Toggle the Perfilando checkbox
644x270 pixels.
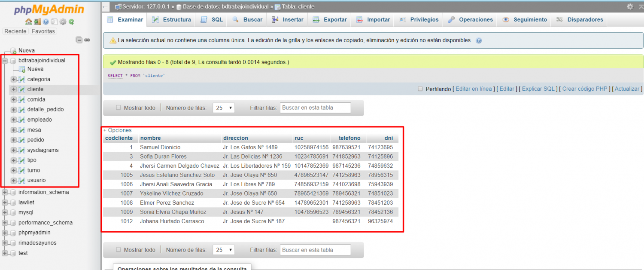[x=420, y=89]
